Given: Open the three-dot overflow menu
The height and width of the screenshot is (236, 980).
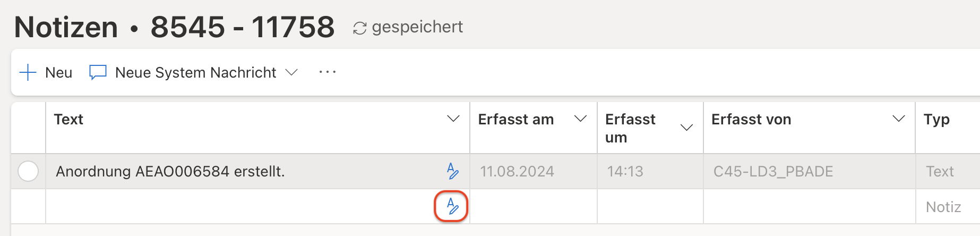Looking at the screenshot, I should click(327, 72).
